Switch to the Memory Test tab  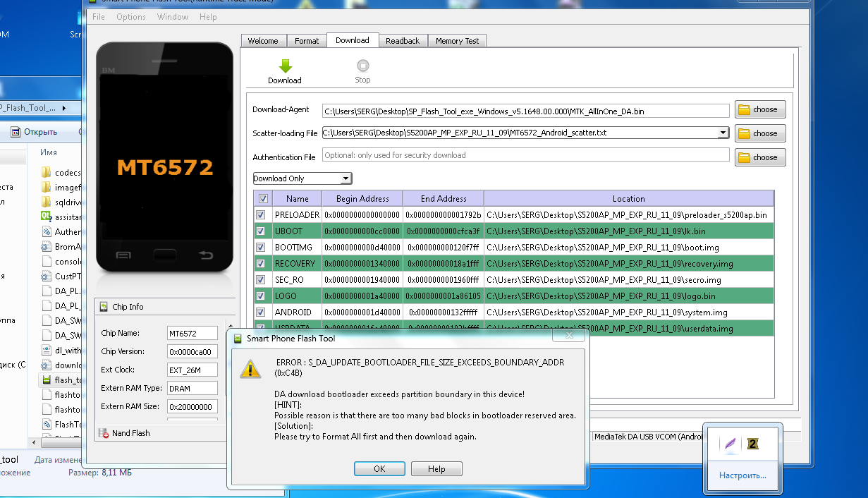457,41
